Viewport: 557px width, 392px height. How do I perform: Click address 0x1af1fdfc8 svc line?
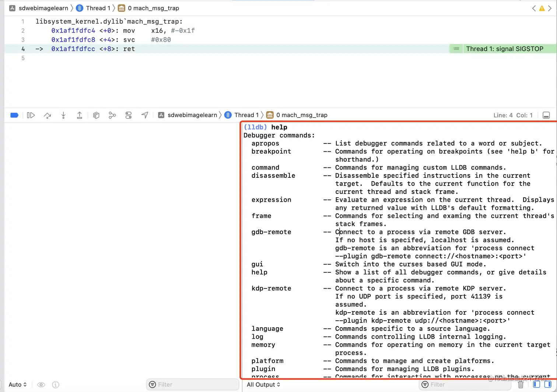[x=73, y=40]
